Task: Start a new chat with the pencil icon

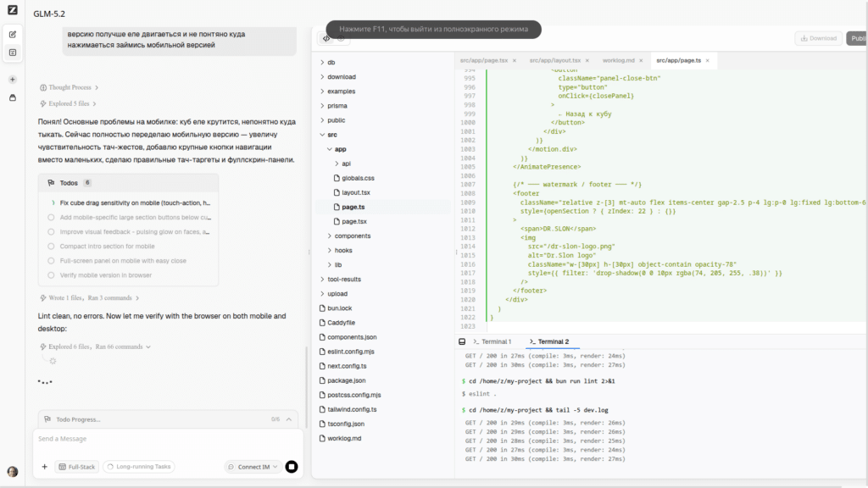Action: [x=13, y=34]
